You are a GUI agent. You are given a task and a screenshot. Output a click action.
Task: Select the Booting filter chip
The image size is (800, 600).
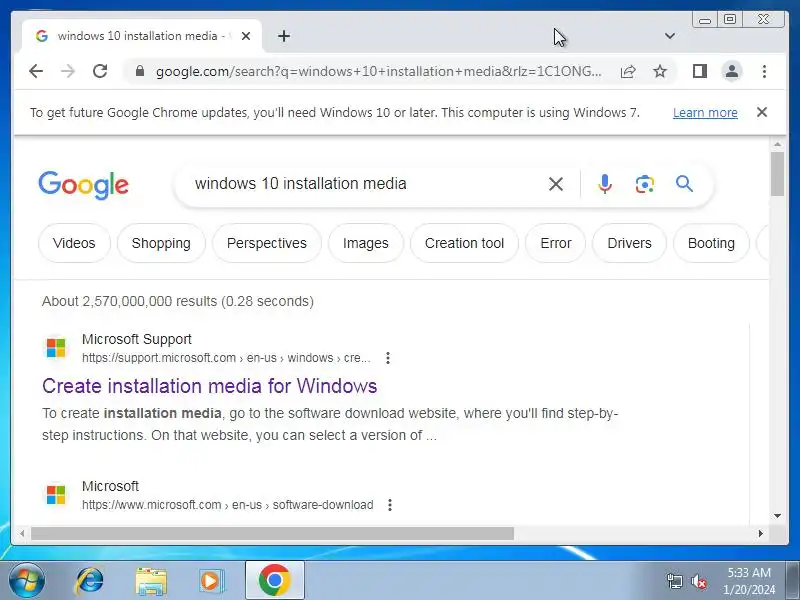(711, 243)
